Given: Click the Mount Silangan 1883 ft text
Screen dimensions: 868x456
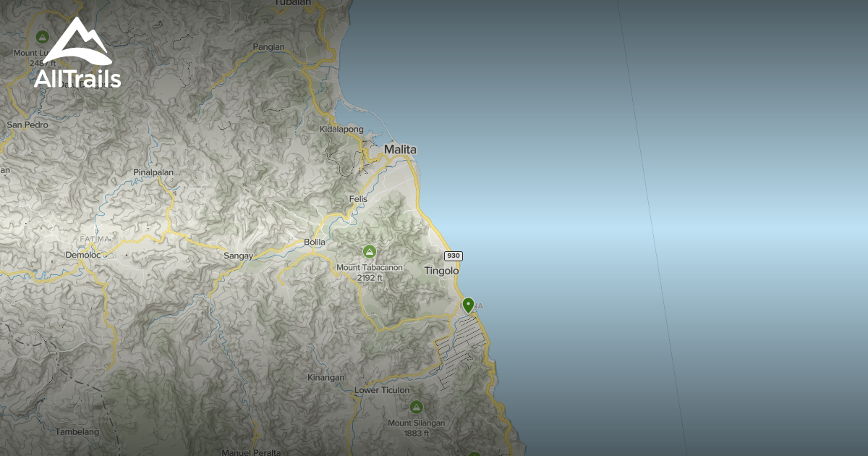Looking at the screenshot, I should pos(416,428).
